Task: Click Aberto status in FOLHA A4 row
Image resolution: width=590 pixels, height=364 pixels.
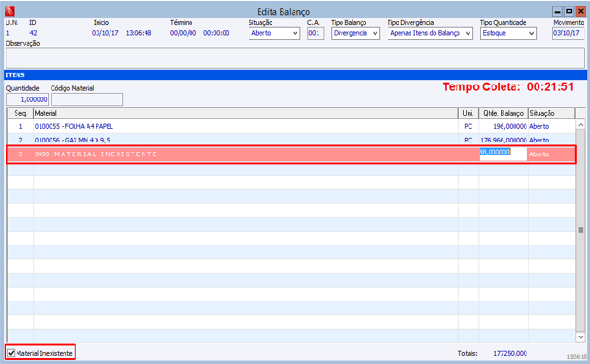Action: 538,126
